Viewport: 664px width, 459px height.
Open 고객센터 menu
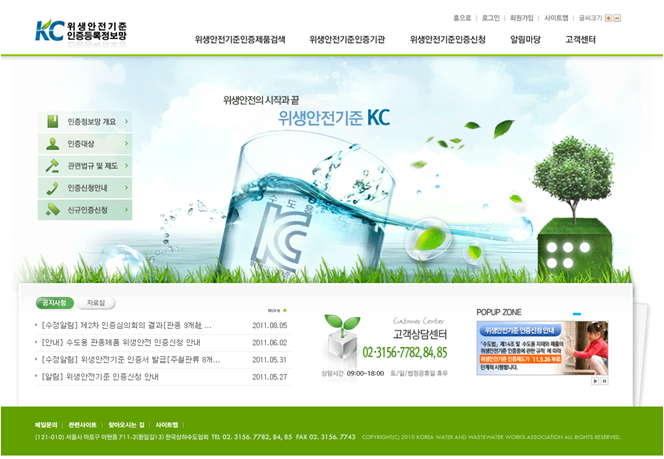(581, 40)
